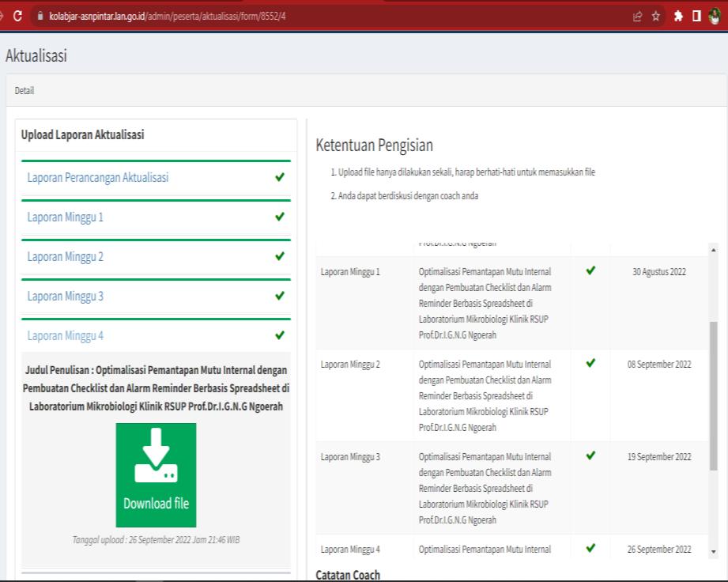The width and height of the screenshot is (728, 582).
Task: Click check mark beside sidebar Laporan Minggu 2
Action: click(280, 256)
